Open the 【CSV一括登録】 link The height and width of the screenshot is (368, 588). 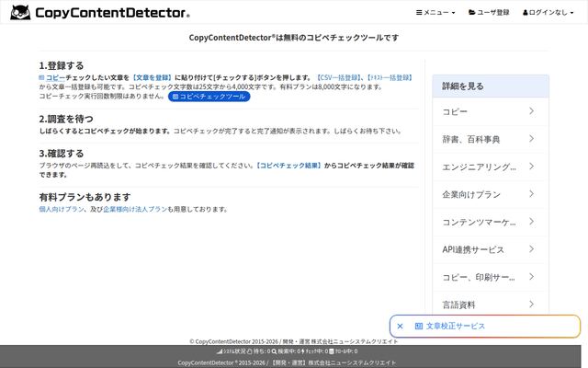coord(339,77)
